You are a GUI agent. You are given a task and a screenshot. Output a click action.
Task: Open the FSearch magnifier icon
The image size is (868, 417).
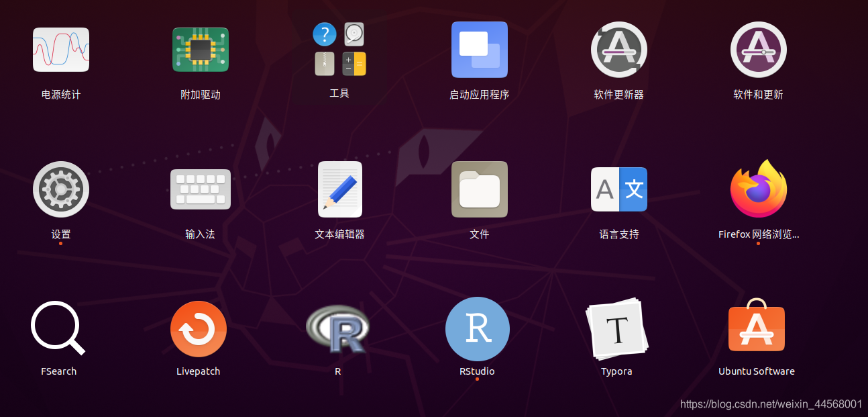[58, 328]
